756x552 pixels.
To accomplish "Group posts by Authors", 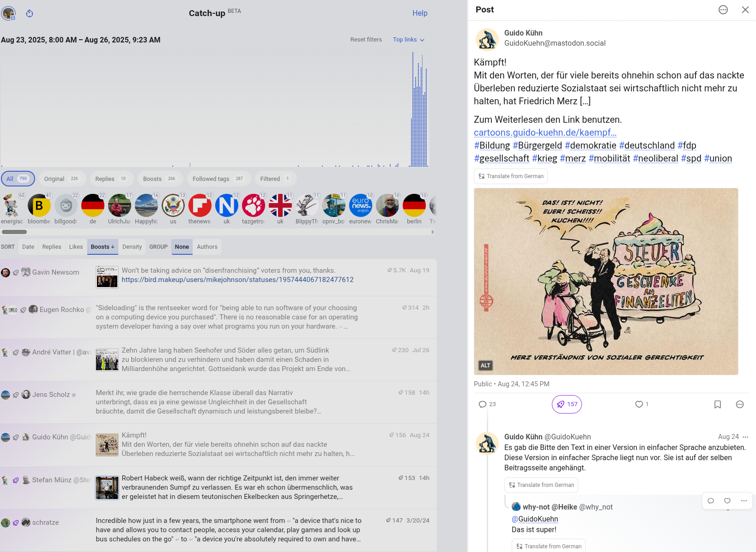I will [207, 247].
